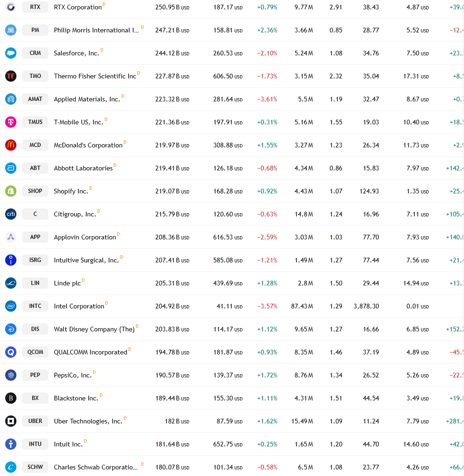This screenshot has width=464, height=476.
Task: Open the Salesforce, Inc. company link
Action: click(x=76, y=54)
